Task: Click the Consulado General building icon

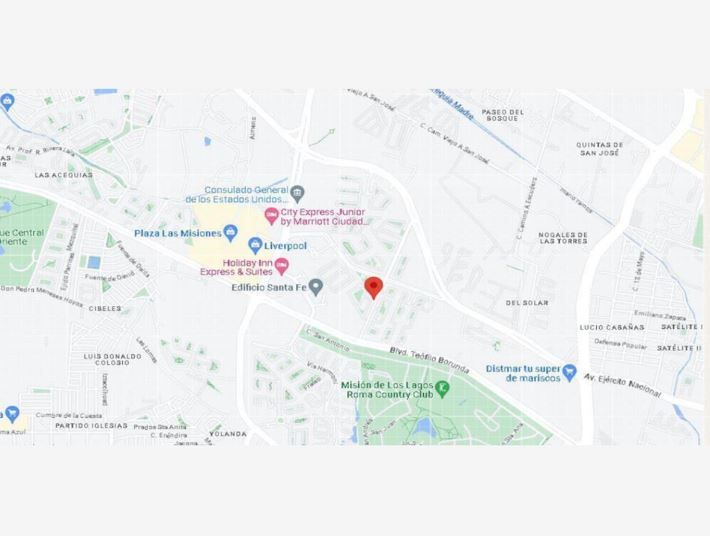Action: pos(297,194)
